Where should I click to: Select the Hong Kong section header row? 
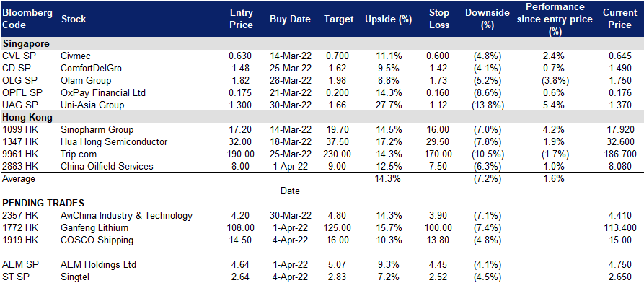(x=322, y=117)
